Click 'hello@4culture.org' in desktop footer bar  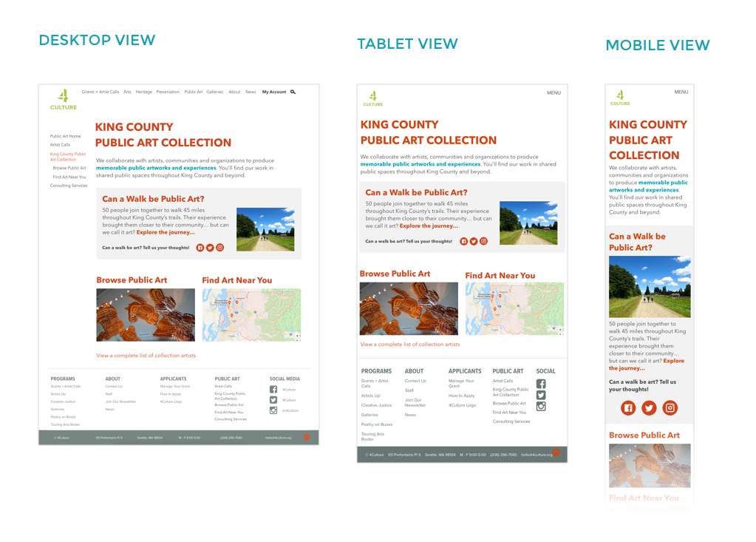pyautogui.click(x=278, y=438)
